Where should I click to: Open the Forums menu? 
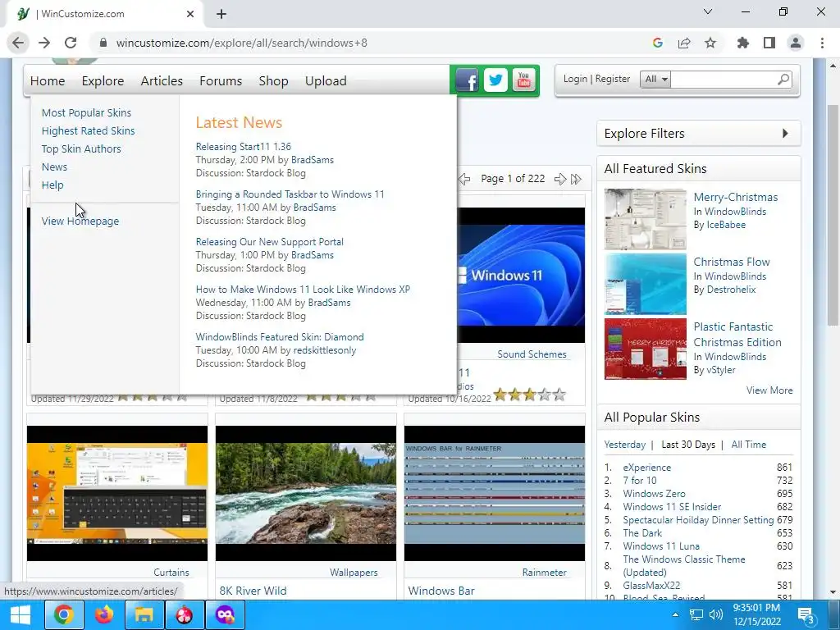tap(221, 81)
